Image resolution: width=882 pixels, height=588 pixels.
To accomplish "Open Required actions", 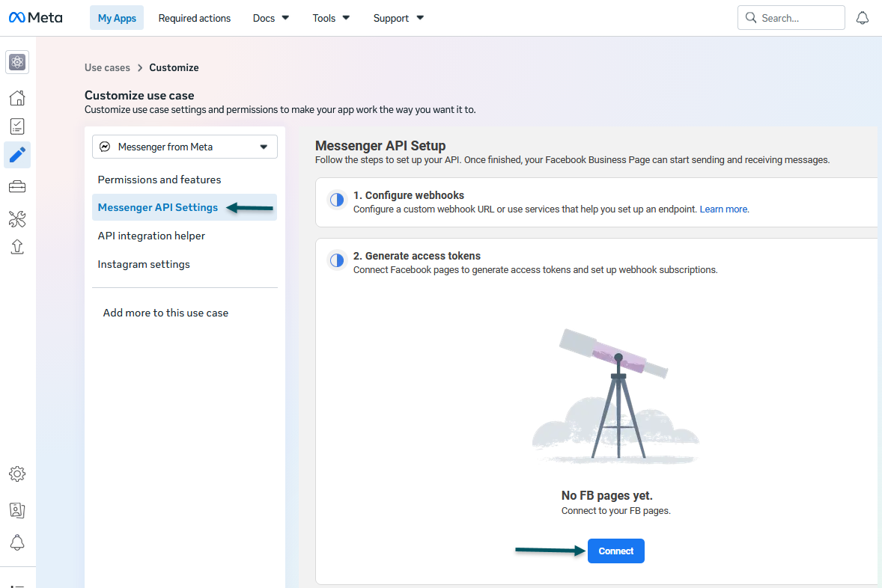I will tap(195, 18).
